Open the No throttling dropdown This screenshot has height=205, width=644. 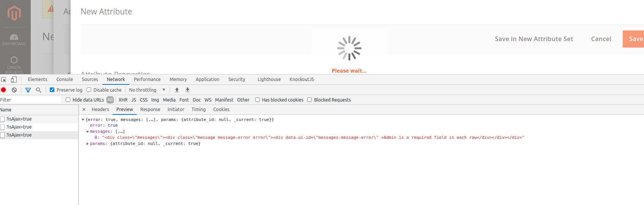point(147,90)
